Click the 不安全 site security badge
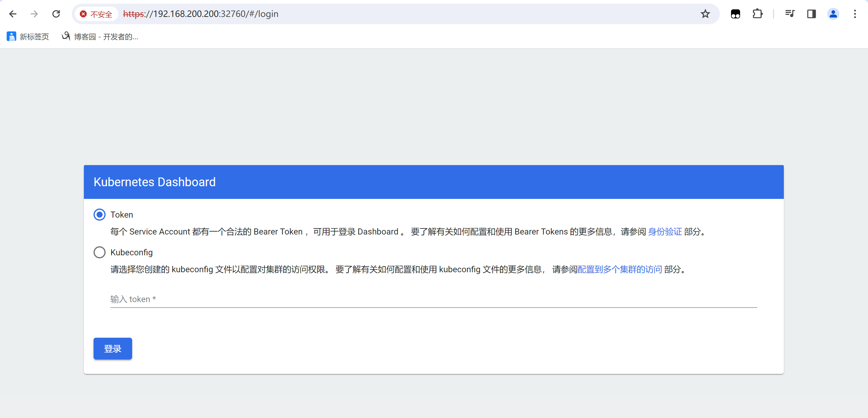 coord(96,14)
